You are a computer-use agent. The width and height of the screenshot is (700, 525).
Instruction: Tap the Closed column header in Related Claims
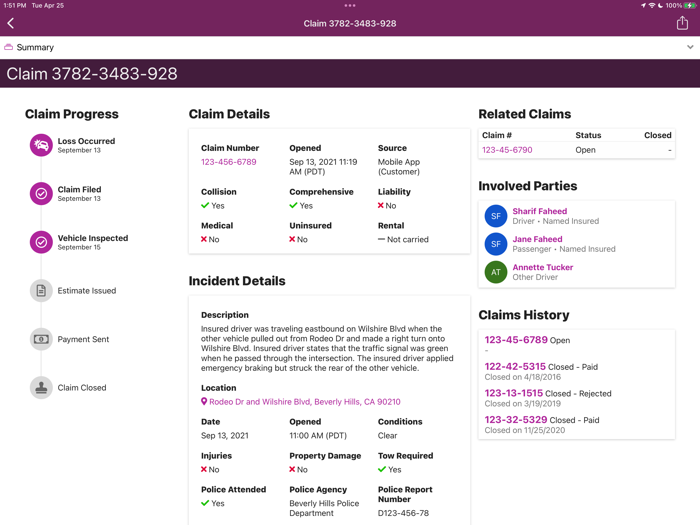[x=658, y=135]
